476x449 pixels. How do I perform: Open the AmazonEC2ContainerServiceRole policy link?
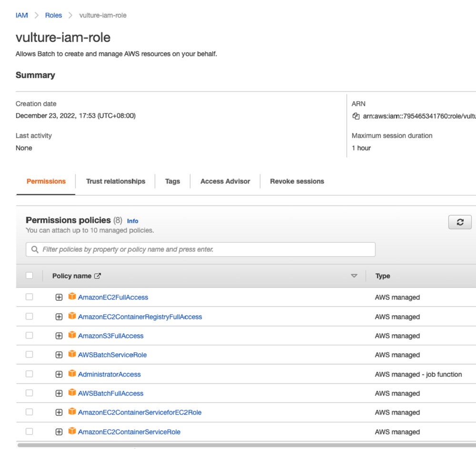(129, 432)
